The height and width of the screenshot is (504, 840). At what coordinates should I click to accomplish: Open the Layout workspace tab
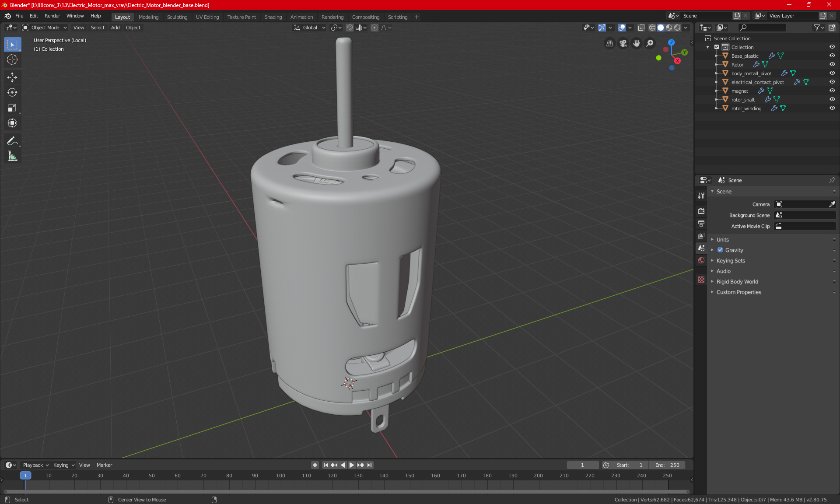[x=122, y=16]
